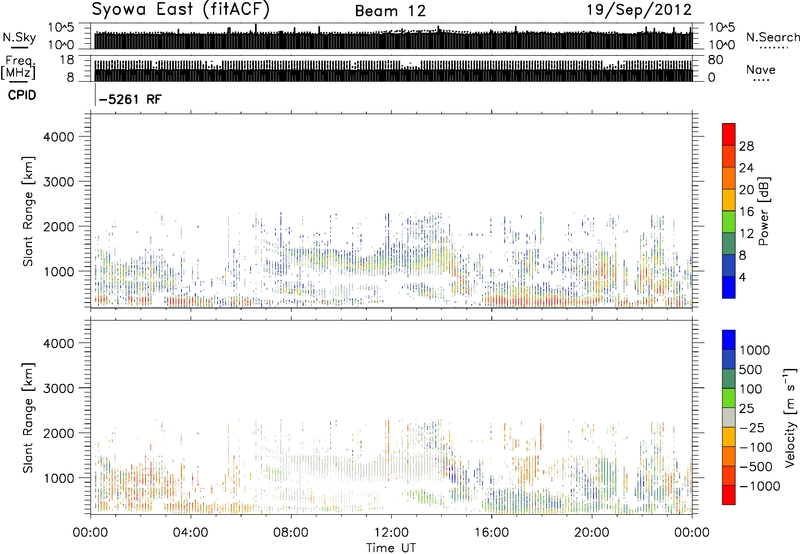Click the '4' tick on power colorbar
This screenshot has height=554, width=800.
pyautogui.click(x=742, y=277)
